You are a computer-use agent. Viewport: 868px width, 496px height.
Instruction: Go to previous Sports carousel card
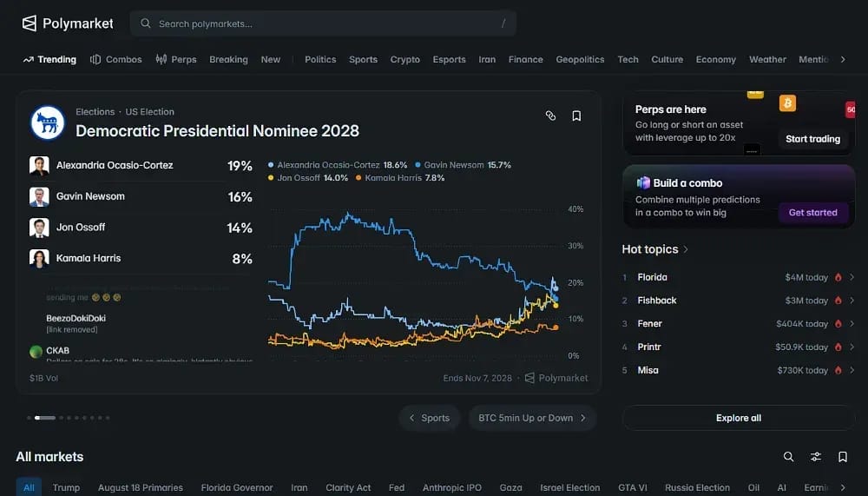click(x=430, y=418)
